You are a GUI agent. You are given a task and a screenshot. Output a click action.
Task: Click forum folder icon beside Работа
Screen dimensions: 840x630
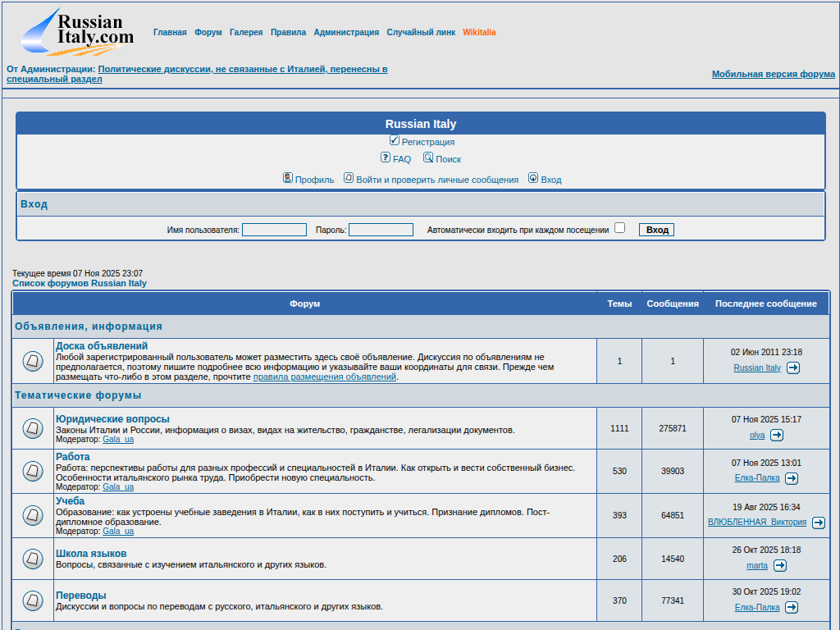33,471
